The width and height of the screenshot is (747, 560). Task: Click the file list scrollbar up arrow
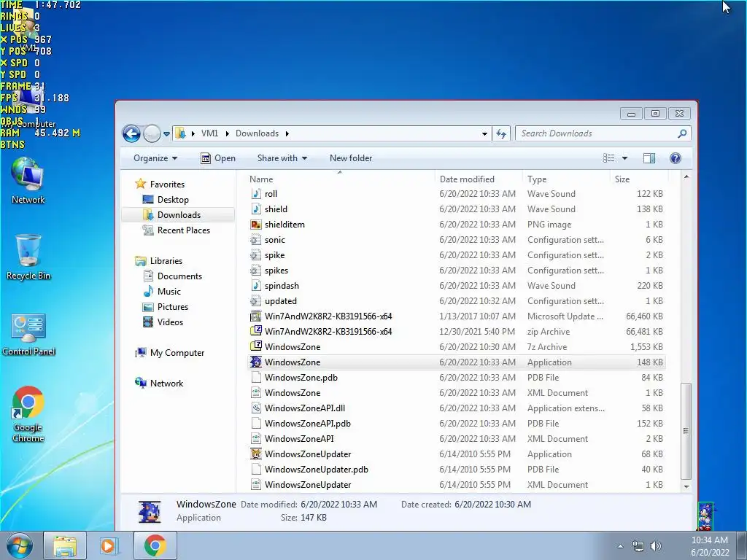(686, 176)
